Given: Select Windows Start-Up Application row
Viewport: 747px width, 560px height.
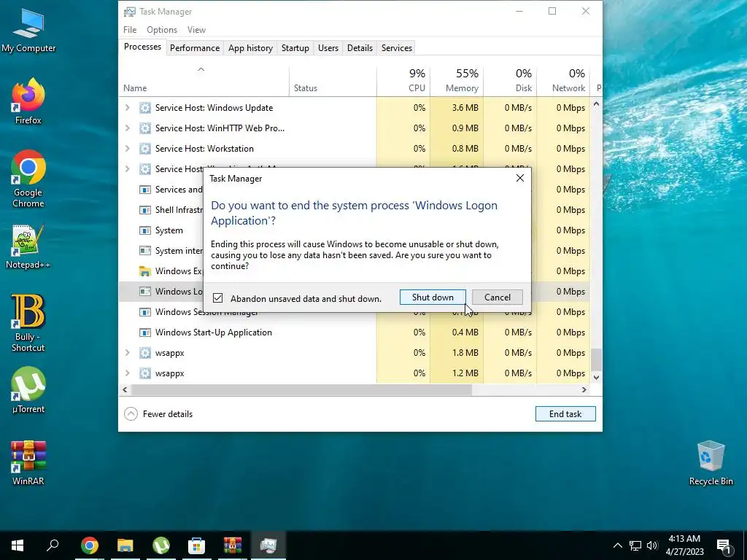Looking at the screenshot, I should (x=355, y=332).
